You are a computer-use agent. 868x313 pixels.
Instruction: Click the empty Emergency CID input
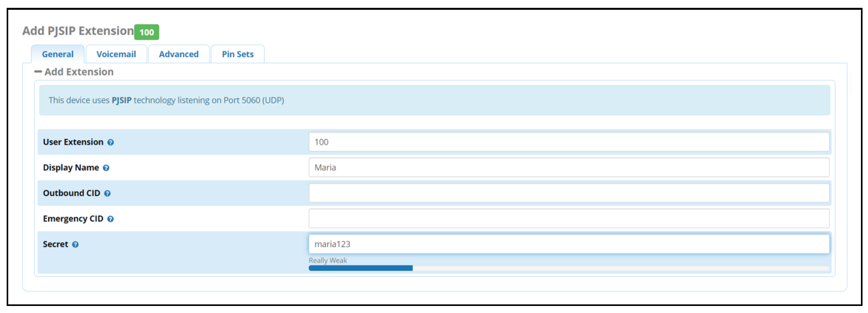coord(568,218)
